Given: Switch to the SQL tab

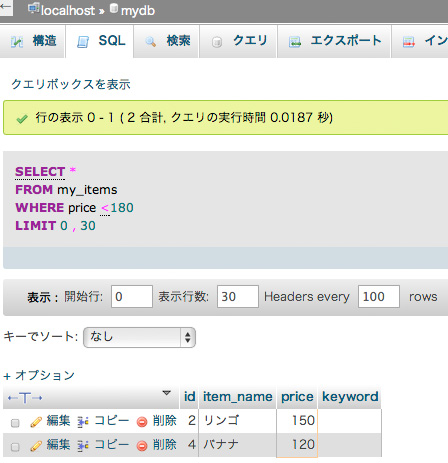Looking at the screenshot, I should click(x=100, y=41).
